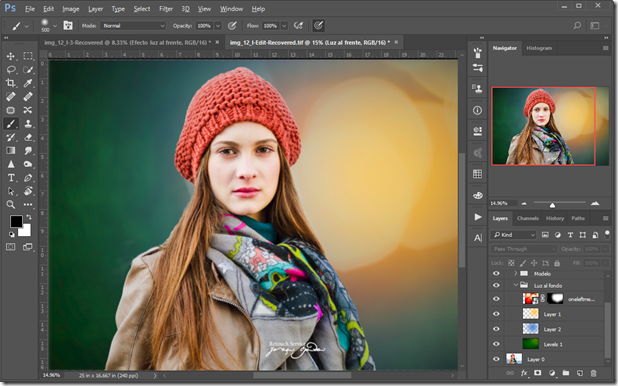The width and height of the screenshot is (618, 386).
Task: Toggle visibility of Layer 1
Action: point(496,314)
